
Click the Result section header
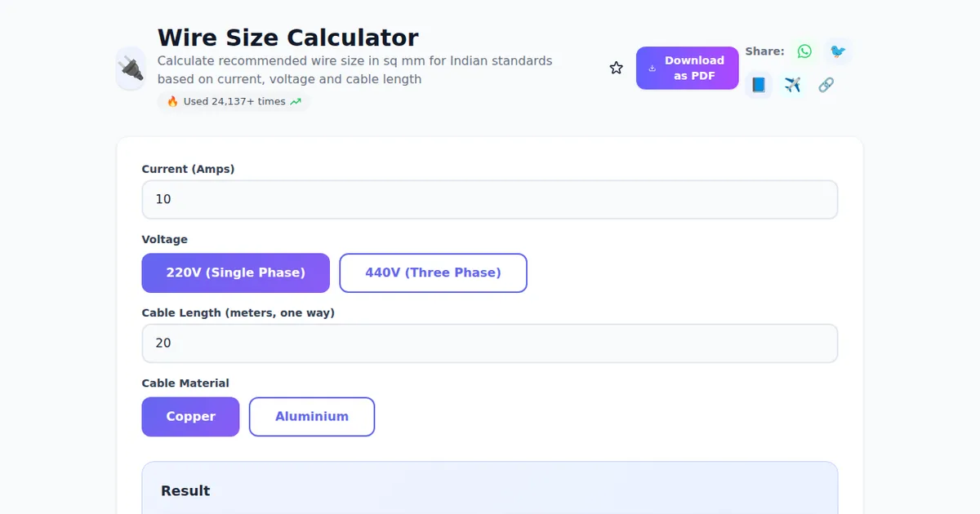[185, 490]
